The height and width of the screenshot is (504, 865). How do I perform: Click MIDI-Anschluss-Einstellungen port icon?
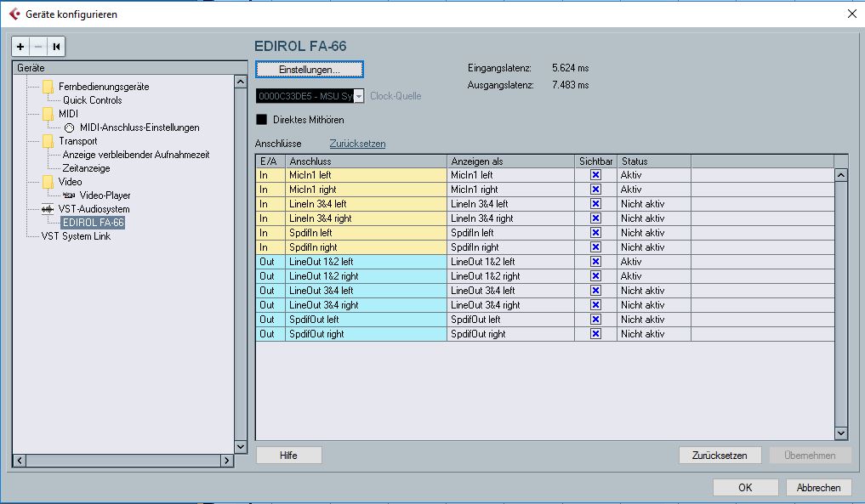70,127
